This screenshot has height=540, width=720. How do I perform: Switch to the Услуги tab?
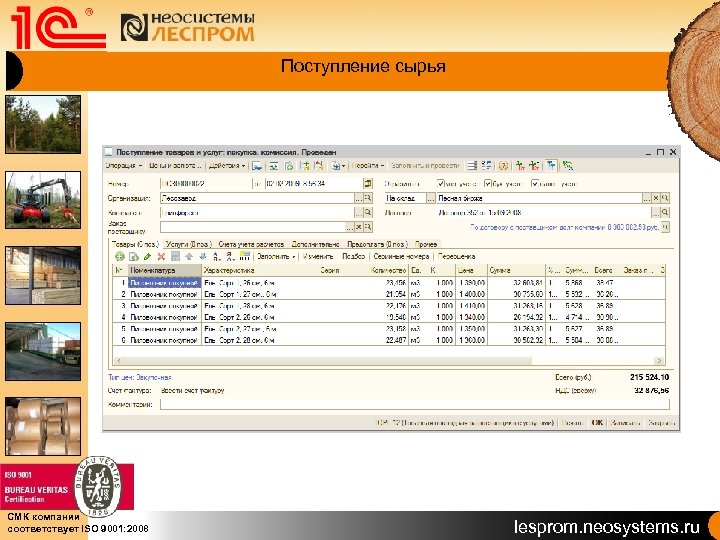pos(188,244)
